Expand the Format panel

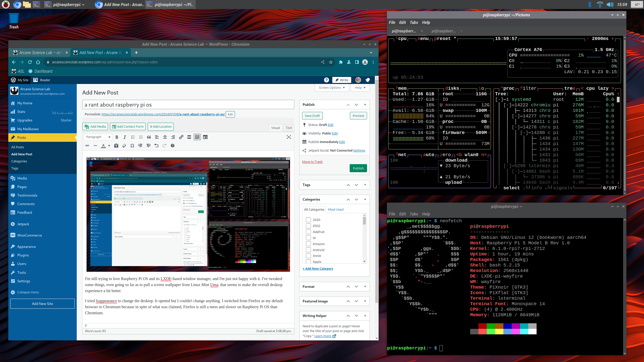[365, 287]
